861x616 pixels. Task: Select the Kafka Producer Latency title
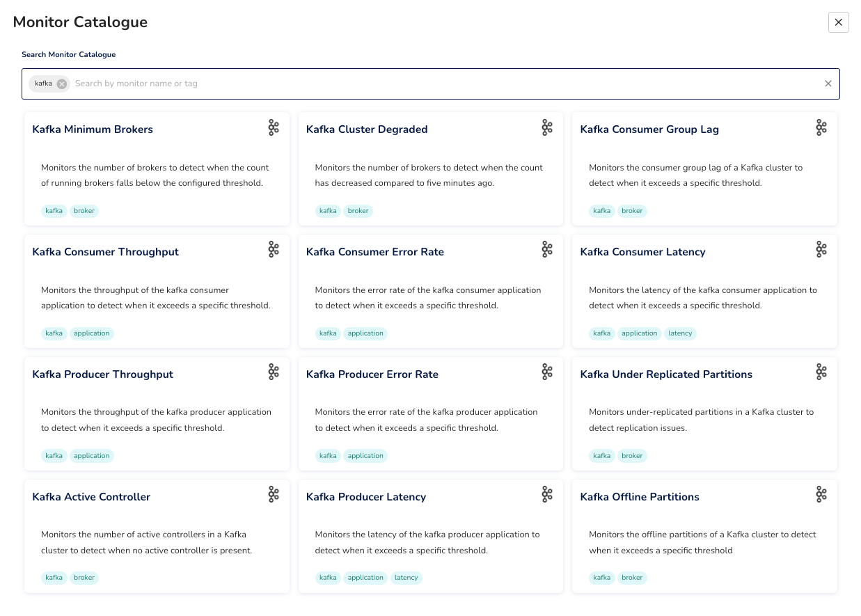pos(366,497)
